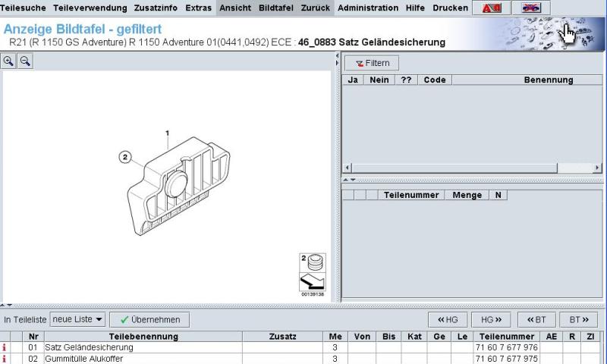607x364 pixels.
Task: Select the Satz Geländesicherung row
Action: pyautogui.click(x=300, y=347)
